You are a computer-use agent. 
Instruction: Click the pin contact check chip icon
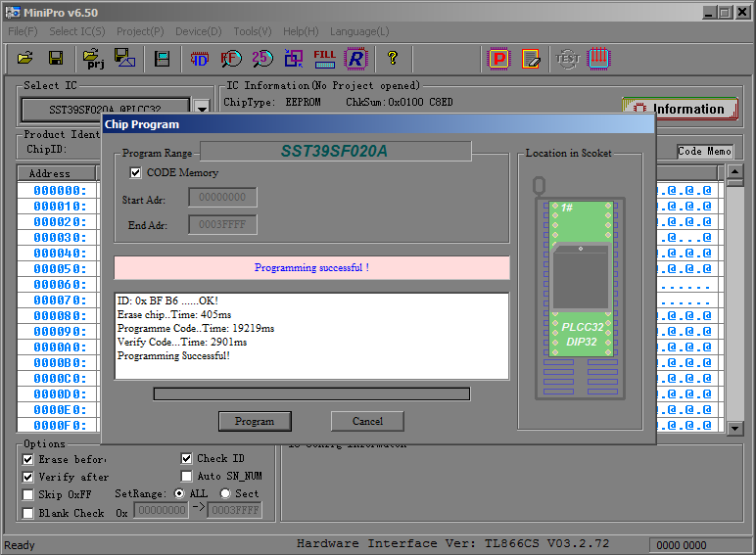coord(598,59)
